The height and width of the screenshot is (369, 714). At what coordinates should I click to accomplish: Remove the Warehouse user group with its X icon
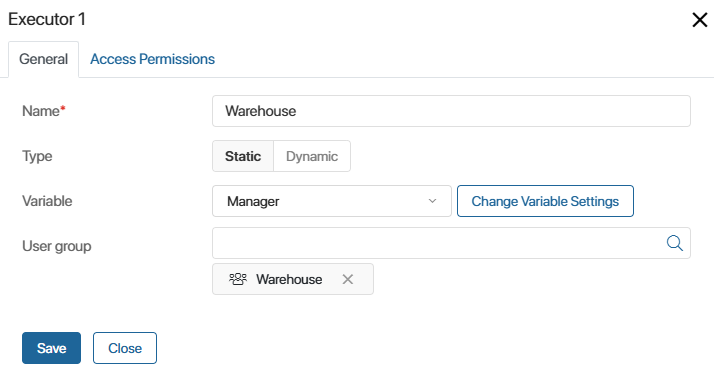[x=347, y=279]
